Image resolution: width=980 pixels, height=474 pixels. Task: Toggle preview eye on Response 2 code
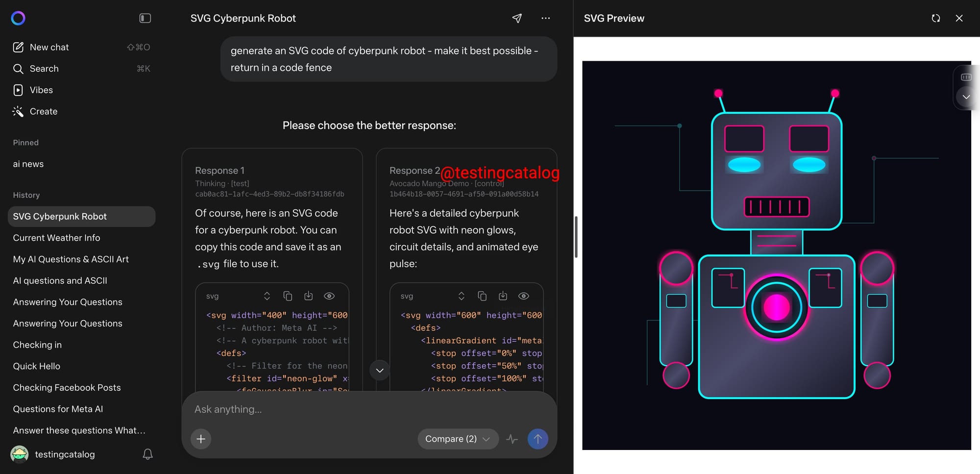[x=523, y=296]
